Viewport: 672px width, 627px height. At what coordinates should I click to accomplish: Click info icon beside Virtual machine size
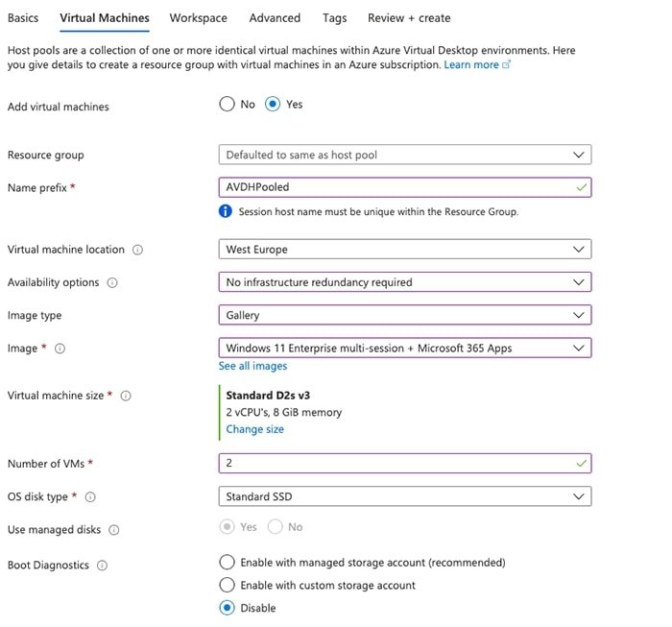[x=126, y=396]
